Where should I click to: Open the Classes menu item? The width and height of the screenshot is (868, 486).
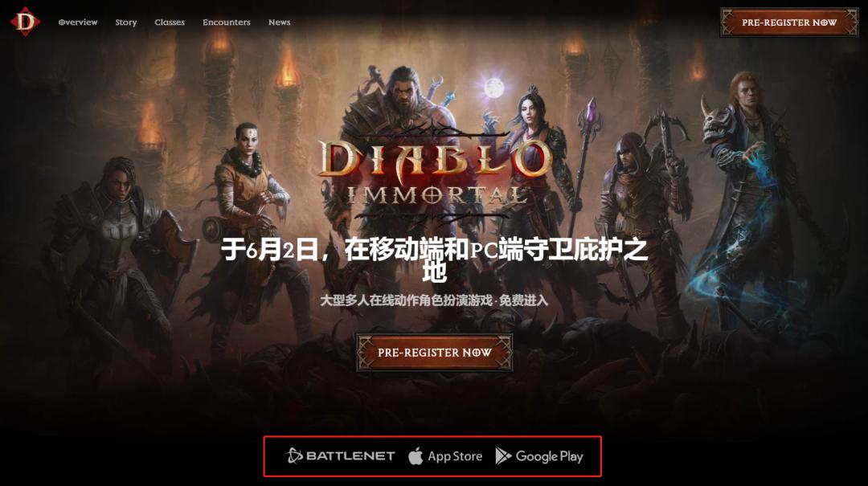pos(170,22)
